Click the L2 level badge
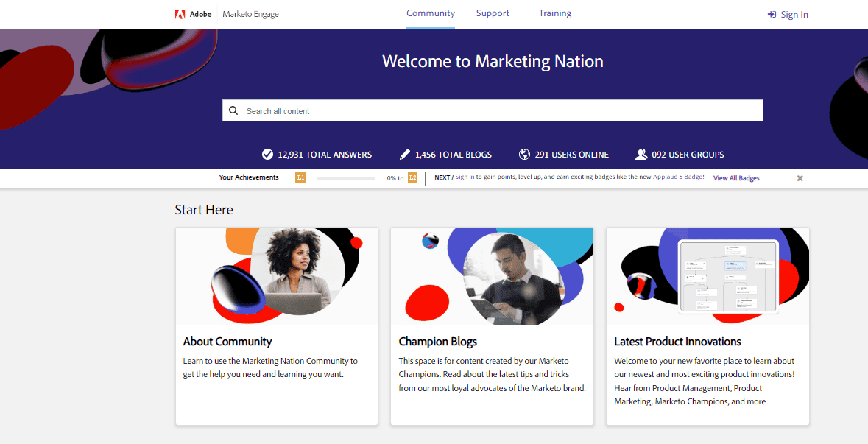The height and width of the screenshot is (444, 868). [412, 177]
